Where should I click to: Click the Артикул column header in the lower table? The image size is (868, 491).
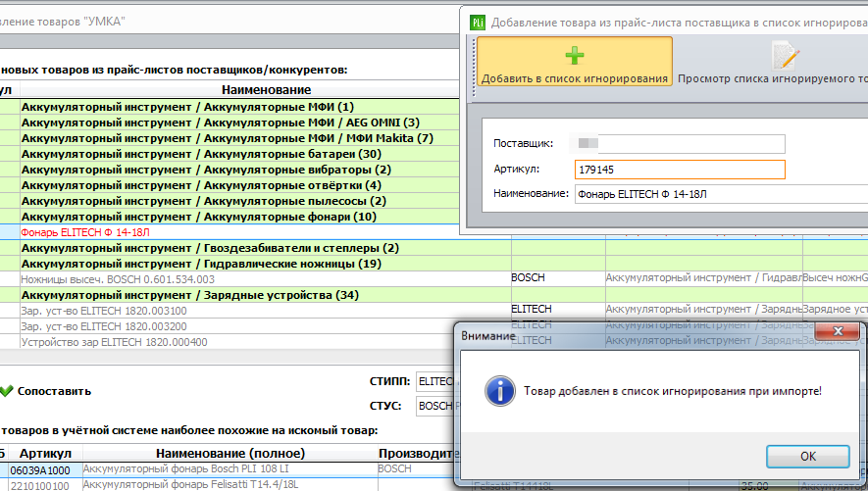point(45,454)
